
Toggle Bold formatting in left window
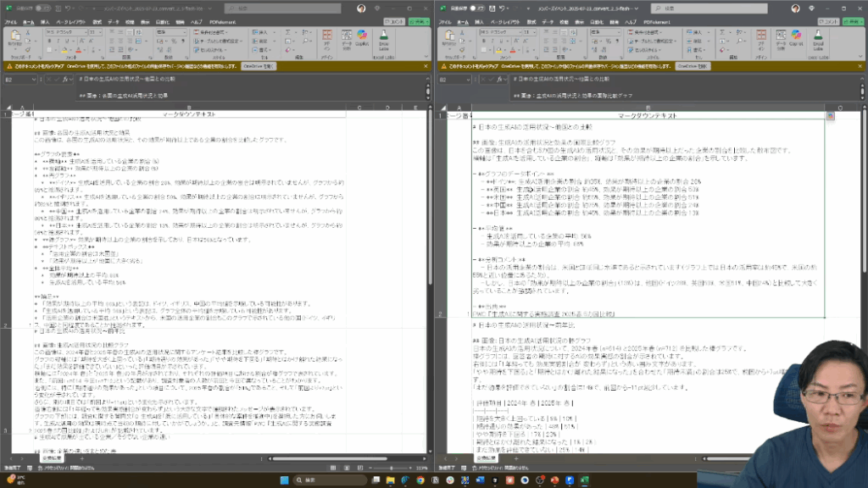pos(49,41)
